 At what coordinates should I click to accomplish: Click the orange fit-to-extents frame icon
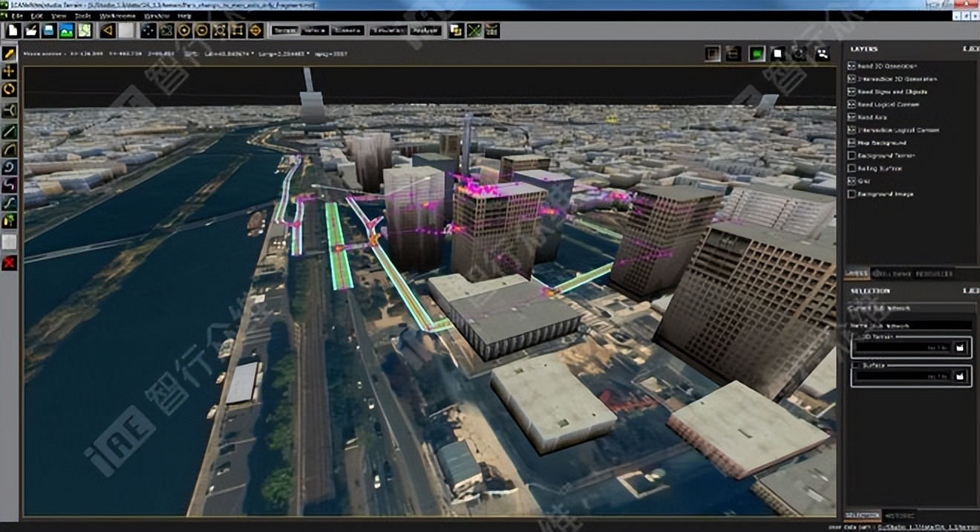pos(220,30)
